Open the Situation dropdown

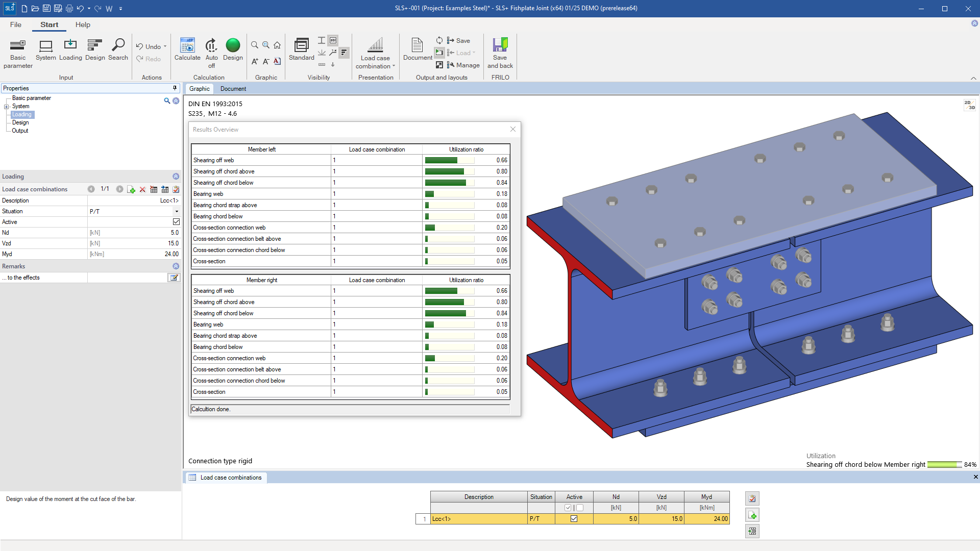pos(177,211)
